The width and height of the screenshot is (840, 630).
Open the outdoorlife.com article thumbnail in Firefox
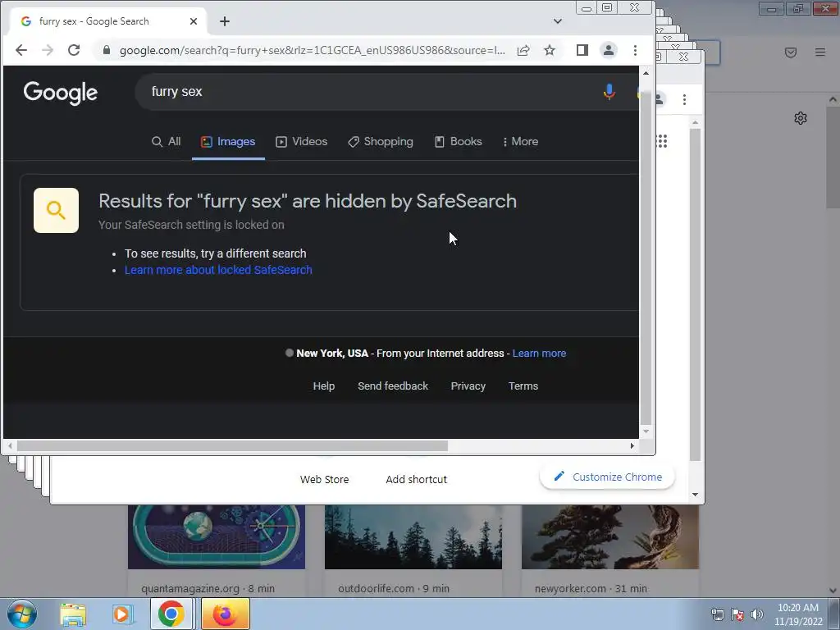click(x=413, y=537)
